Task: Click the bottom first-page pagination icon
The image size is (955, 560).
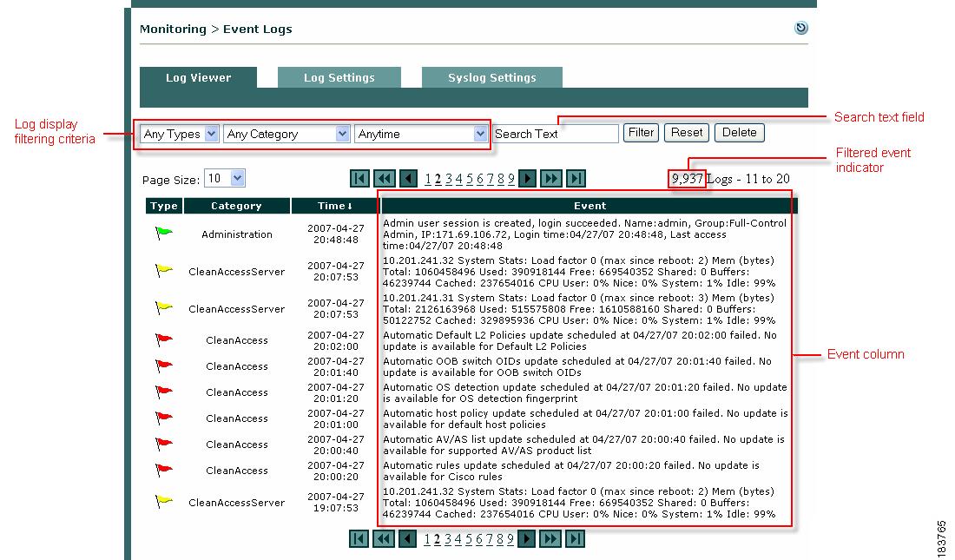Action: (x=359, y=538)
